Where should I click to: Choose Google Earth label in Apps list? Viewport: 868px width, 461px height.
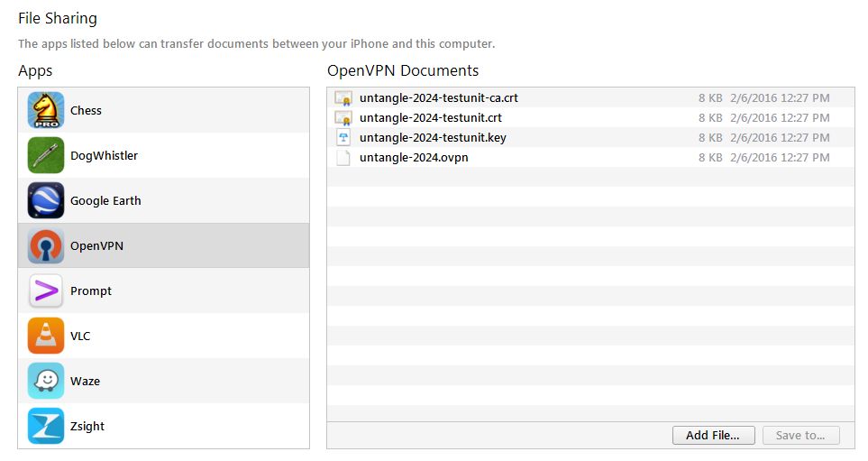click(105, 201)
